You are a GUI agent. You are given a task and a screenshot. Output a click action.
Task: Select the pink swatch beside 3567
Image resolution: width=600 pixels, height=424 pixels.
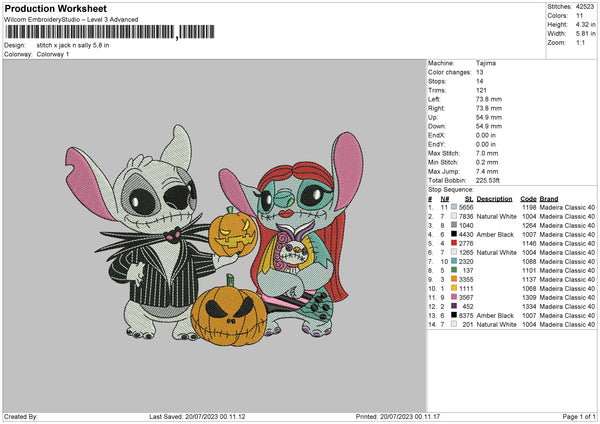pos(454,297)
